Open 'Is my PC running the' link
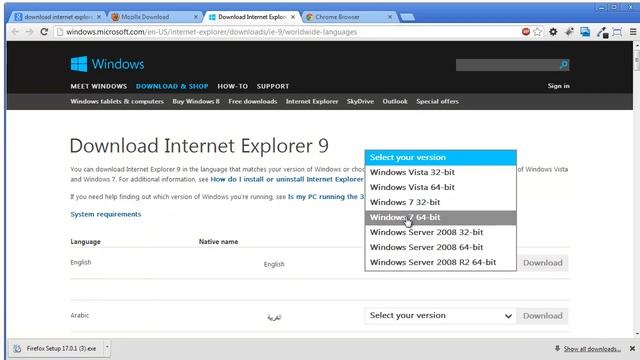 326,197
